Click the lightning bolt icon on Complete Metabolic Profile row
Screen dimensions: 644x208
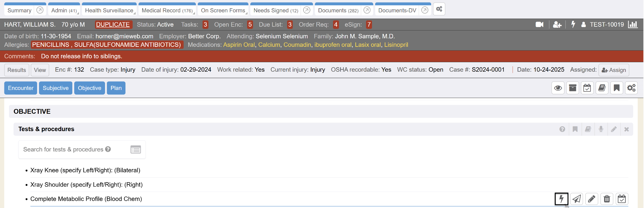(561, 199)
